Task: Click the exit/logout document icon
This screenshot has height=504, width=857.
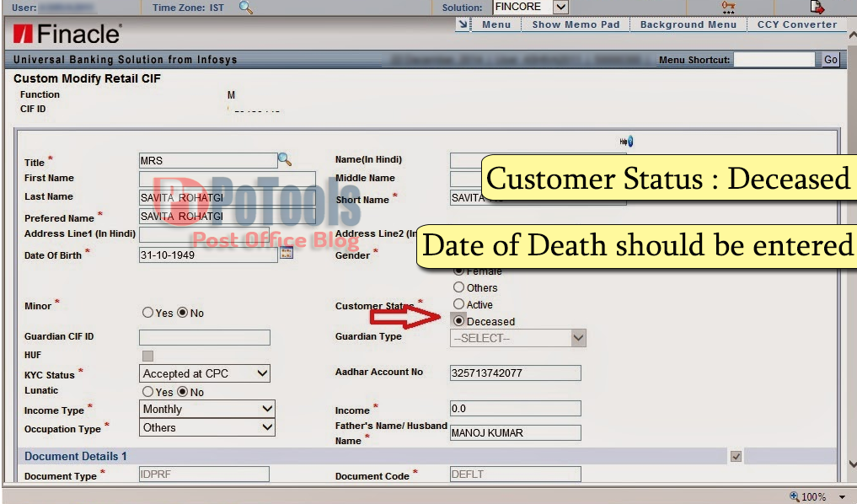Action: [x=817, y=7]
